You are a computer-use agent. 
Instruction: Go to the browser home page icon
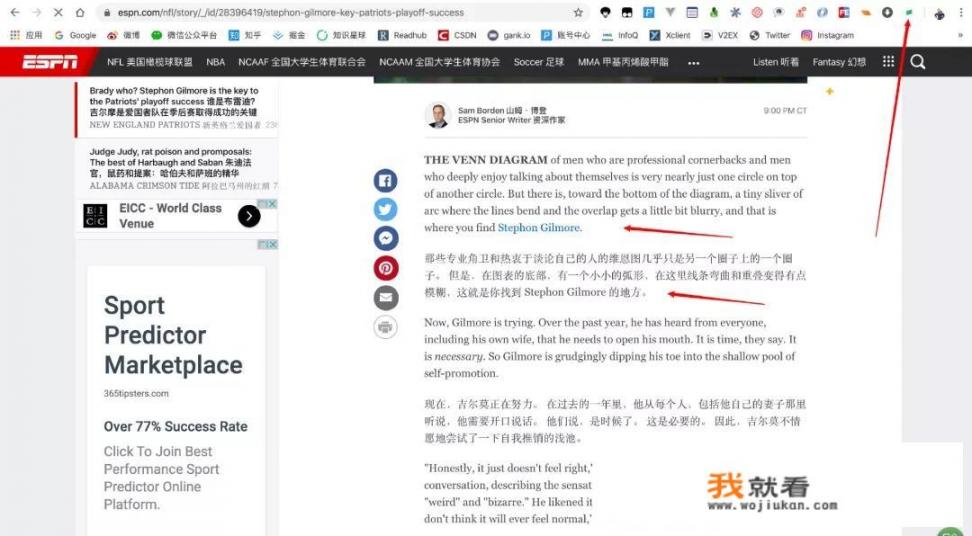coord(80,12)
